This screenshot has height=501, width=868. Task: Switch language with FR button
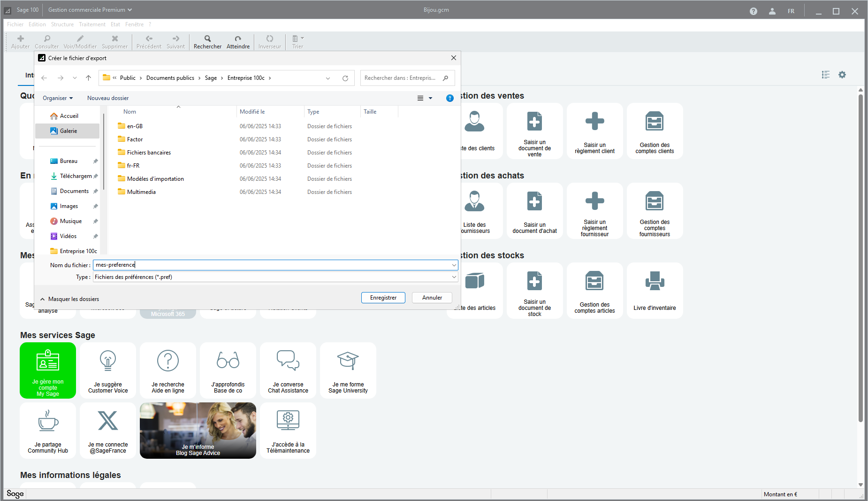[x=791, y=11]
